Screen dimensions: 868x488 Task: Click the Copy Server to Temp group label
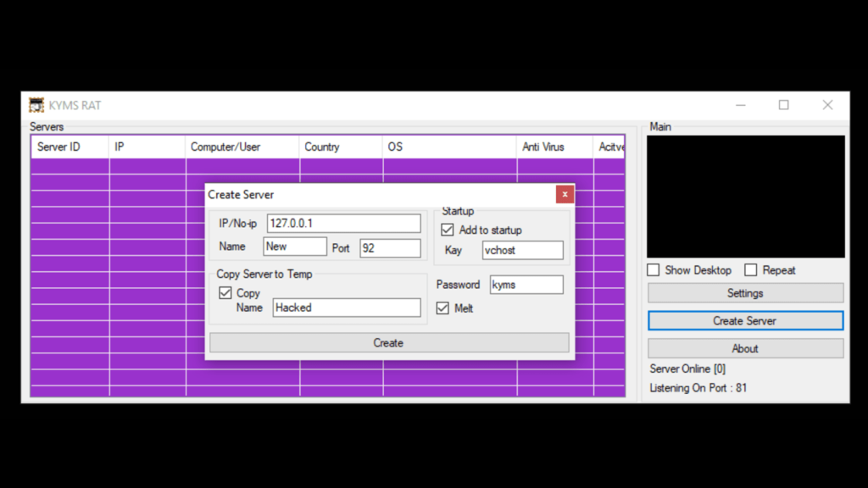tap(264, 274)
